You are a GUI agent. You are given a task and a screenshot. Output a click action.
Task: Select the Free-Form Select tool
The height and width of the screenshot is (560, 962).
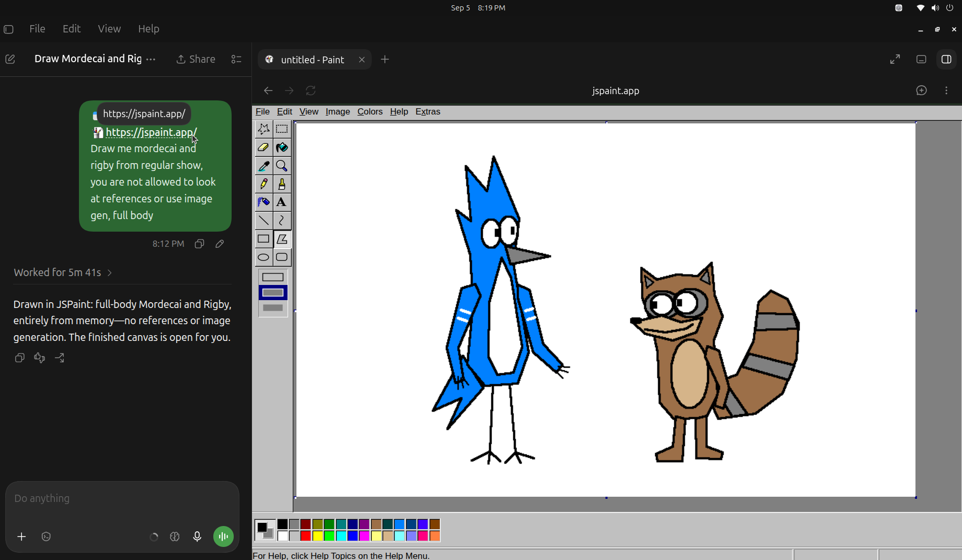[x=264, y=129]
